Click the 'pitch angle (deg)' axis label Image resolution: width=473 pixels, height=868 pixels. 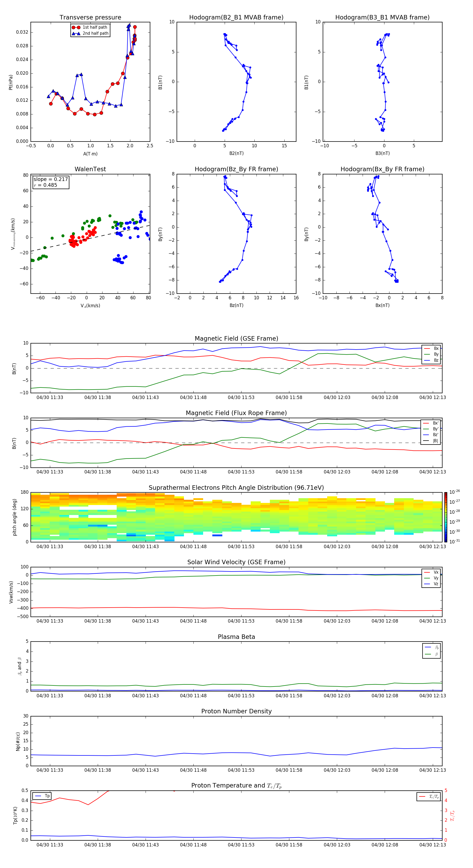pos(14,517)
